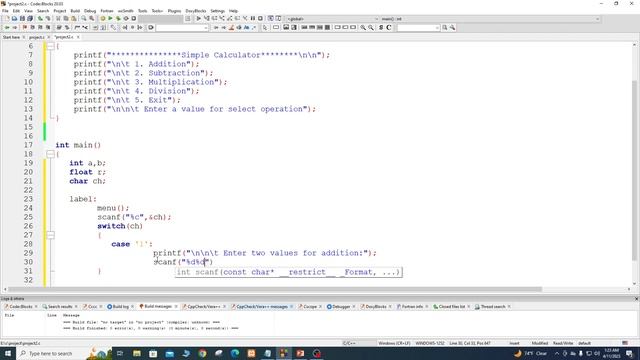Open the Settings menu
The width and height of the screenshot is (640, 360).
(x=217, y=11)
